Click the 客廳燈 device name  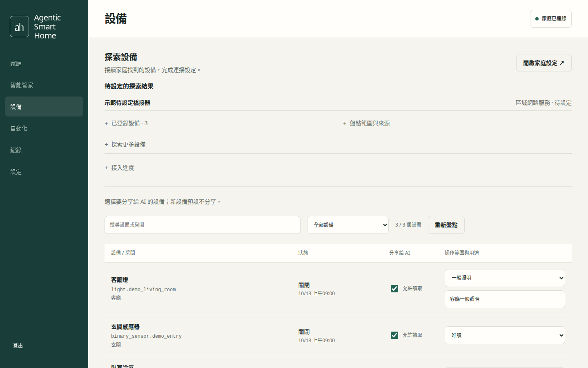120,280
